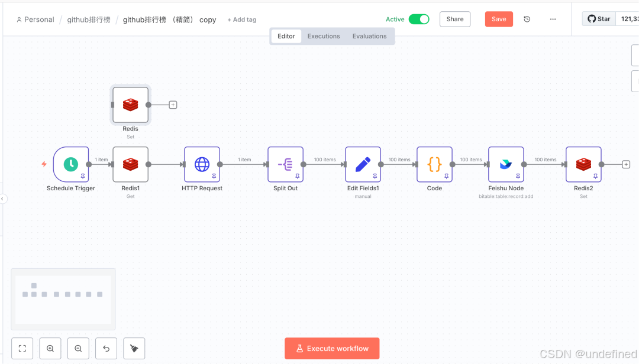The width and height of the screenshot is (639, 364).
Task: Click Add tag
Action: point(241,19)
